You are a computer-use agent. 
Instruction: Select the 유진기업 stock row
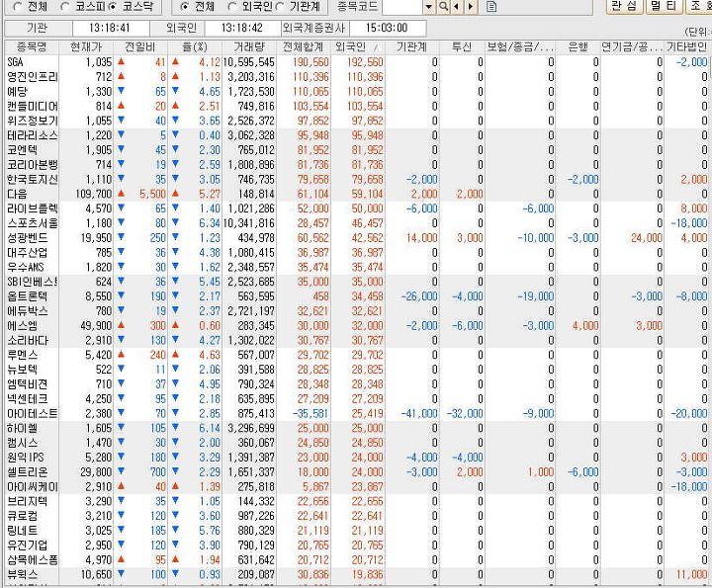[357, 545]
